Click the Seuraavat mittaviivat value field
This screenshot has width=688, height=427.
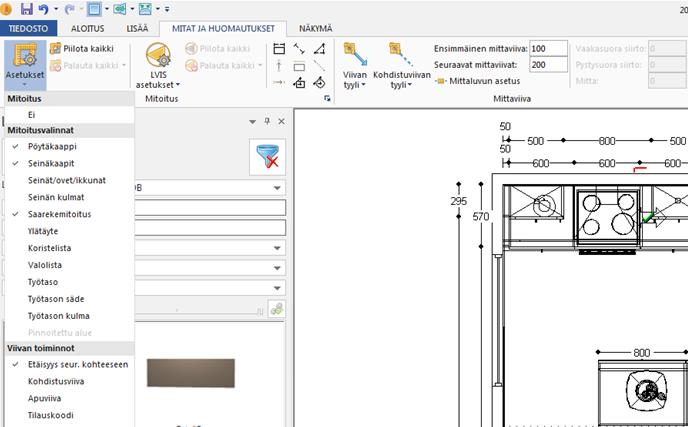548,65
